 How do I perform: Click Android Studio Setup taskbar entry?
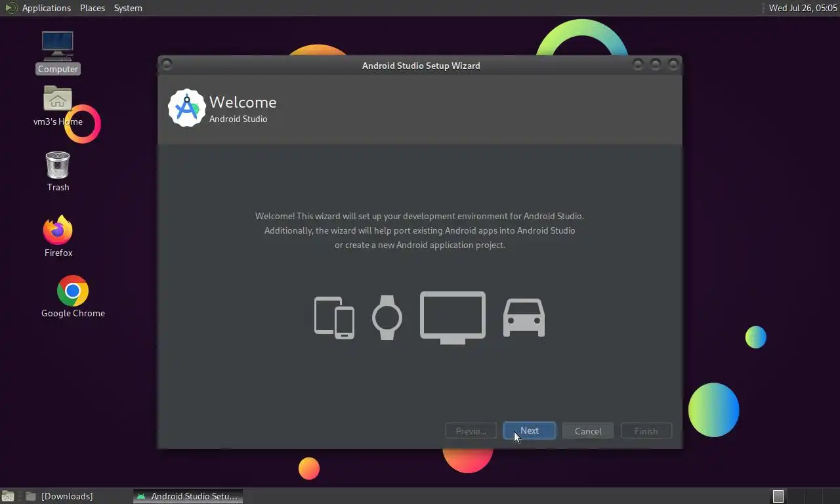[188, 496]
